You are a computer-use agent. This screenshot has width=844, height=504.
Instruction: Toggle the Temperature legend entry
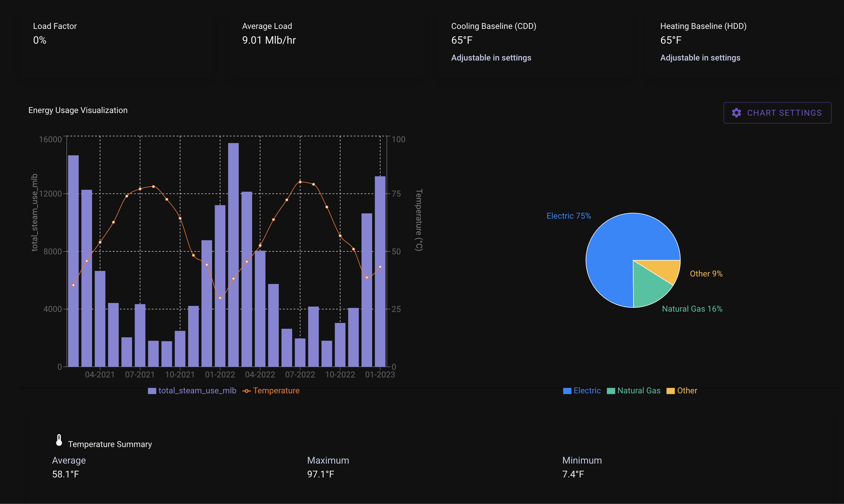point(271,391)
